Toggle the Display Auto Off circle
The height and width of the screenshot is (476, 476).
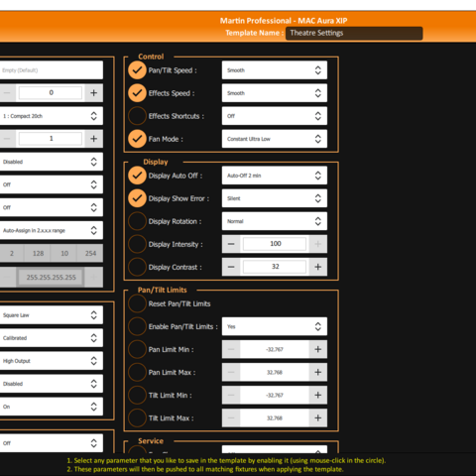(x=137, y=176)
